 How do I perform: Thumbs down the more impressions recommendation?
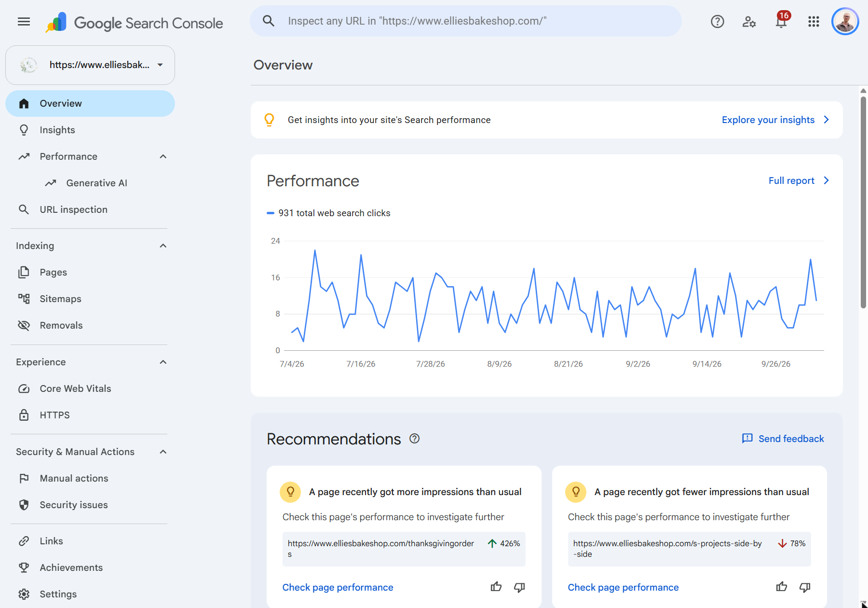pyautogui.click(x=519, y=587)
